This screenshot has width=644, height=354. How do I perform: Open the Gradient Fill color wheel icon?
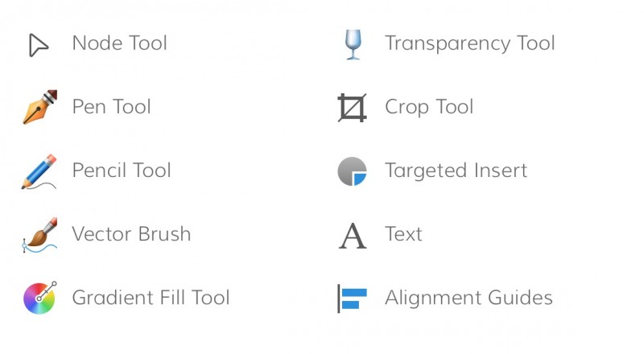39,298
